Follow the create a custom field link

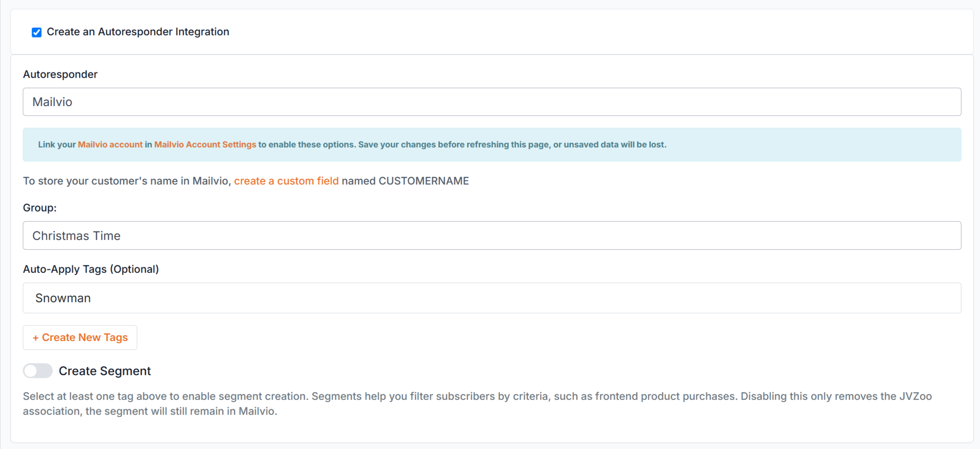(286, 181)
